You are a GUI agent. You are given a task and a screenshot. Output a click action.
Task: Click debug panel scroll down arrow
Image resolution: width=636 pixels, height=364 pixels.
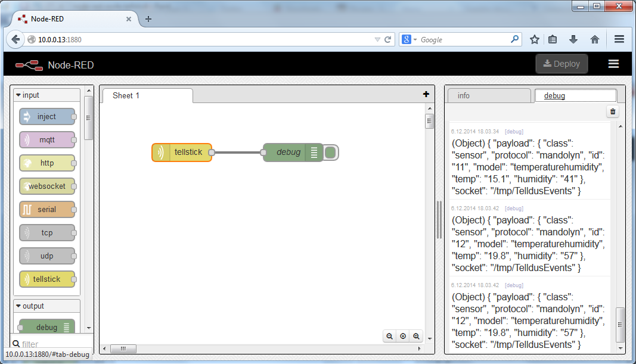pos(620,349)
